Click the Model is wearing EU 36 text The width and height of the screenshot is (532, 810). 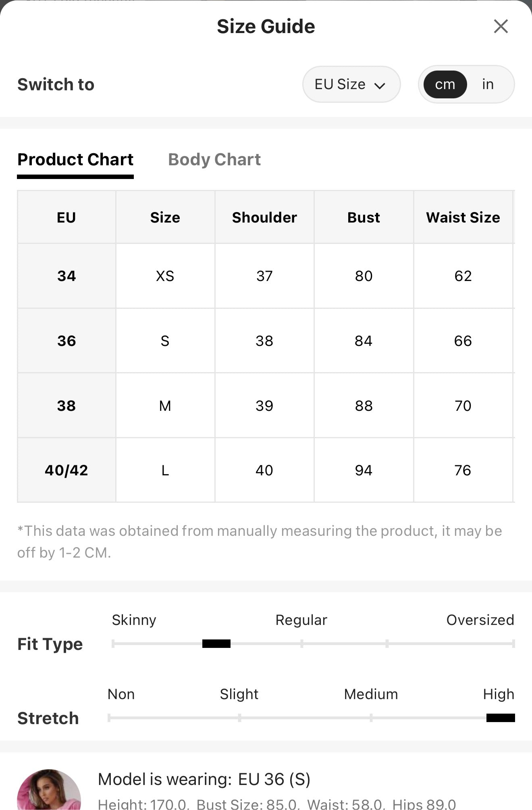pos(204,779)
